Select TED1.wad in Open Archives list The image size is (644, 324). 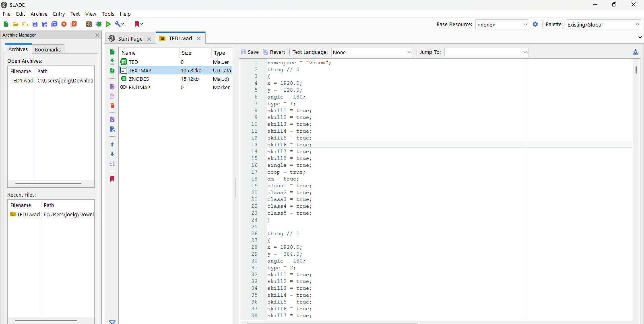[51, 80]
